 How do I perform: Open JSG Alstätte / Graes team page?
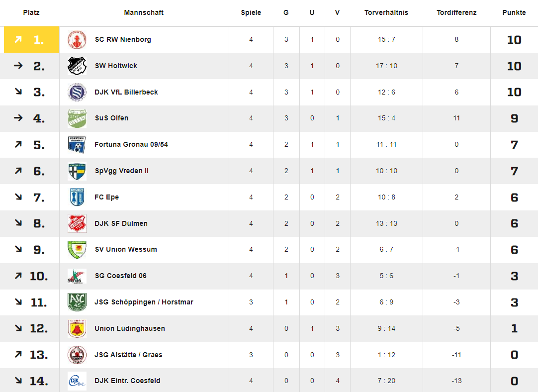[128, 355]
